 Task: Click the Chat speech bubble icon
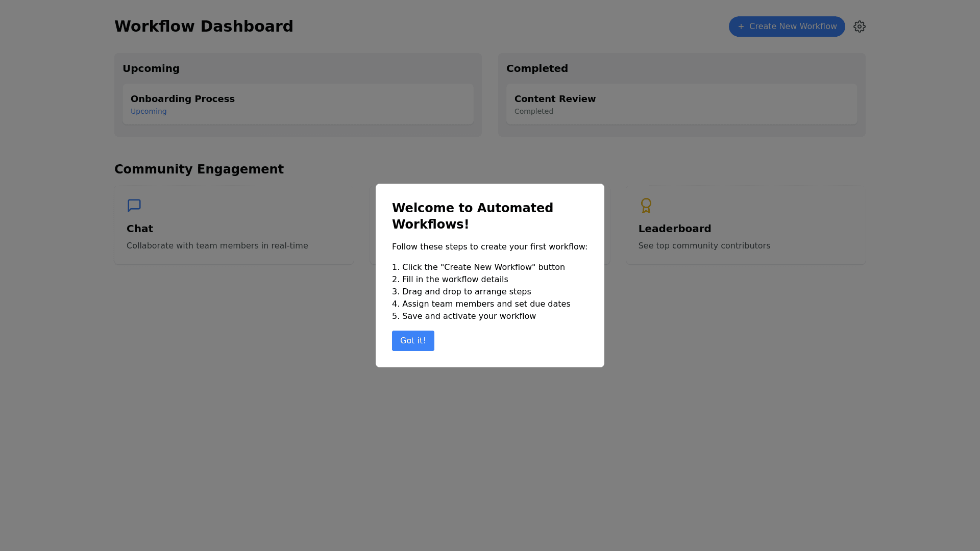coord(134,206)
